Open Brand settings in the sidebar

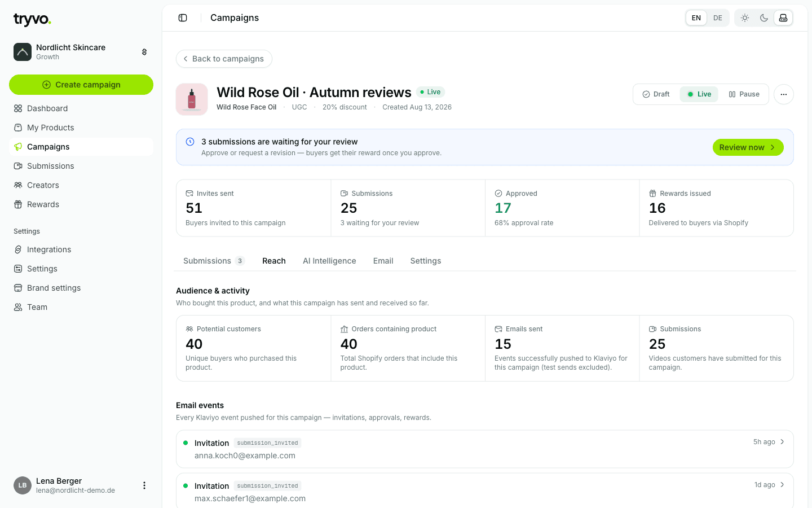(x=81, y=288)
